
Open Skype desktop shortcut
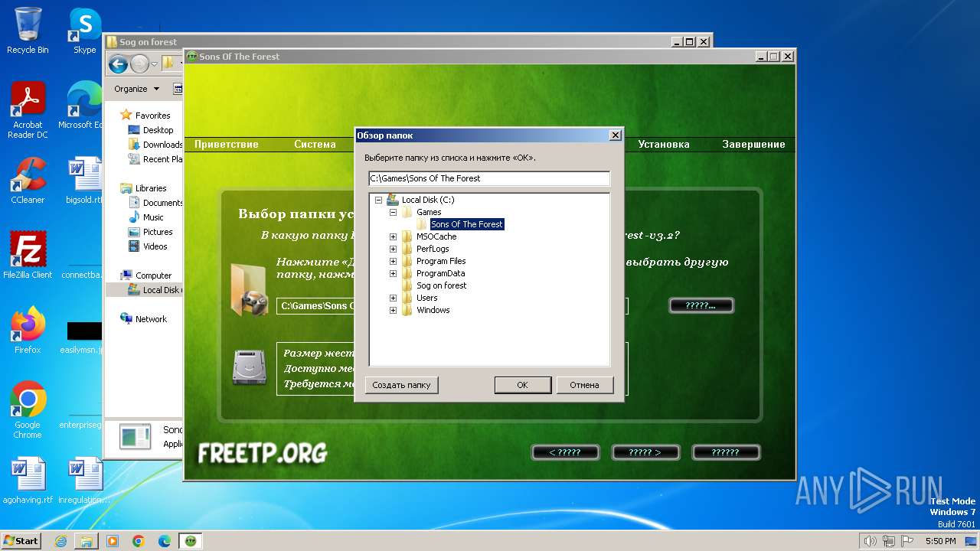[x=84, y=31]
